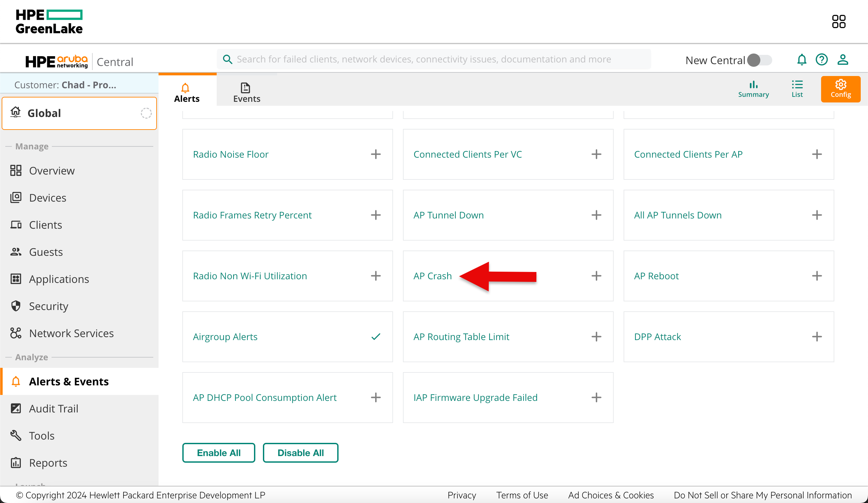Disable the Airgroup Alerts checkmark
This screenshot has width=868, height=503.
click(376, 337)
